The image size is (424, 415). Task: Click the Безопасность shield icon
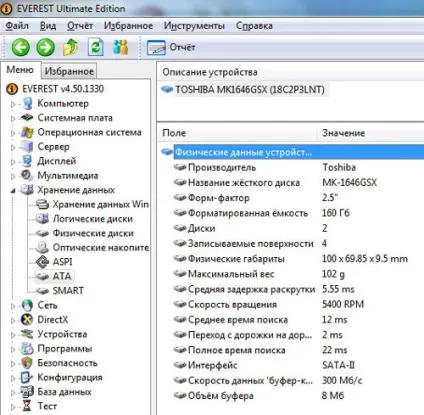tap(27, 363)
